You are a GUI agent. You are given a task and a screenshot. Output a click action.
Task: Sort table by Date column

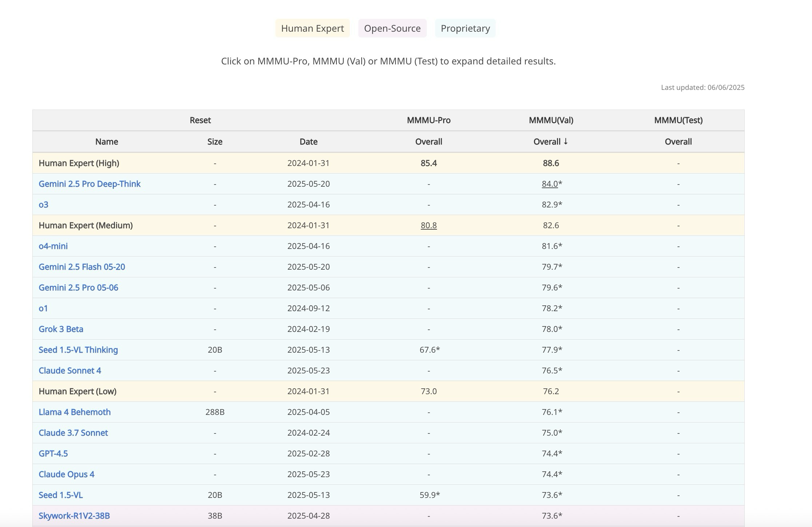(309, 142)
